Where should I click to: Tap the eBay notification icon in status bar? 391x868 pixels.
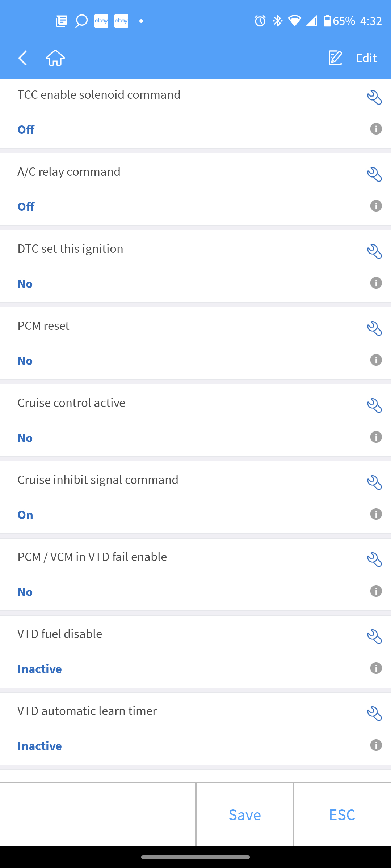[101, 21]
